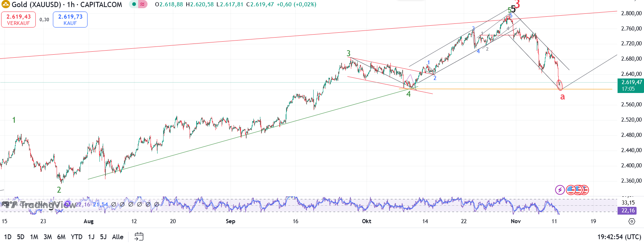Click the purple lightning event icon
The width and height of the screenshot is (644, 244).
(559, 190)
